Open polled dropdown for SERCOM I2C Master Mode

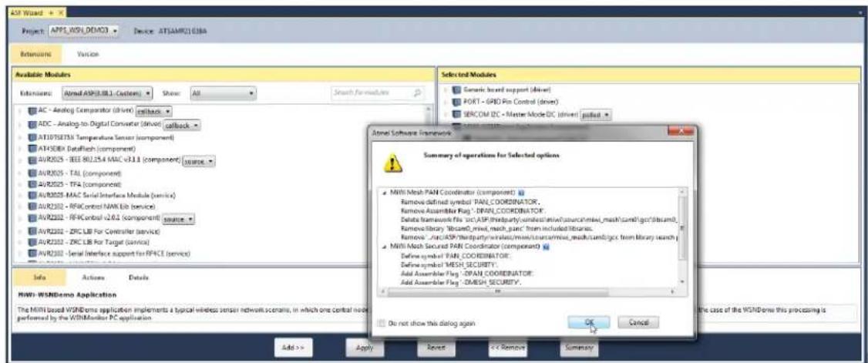tap(595, 115)
